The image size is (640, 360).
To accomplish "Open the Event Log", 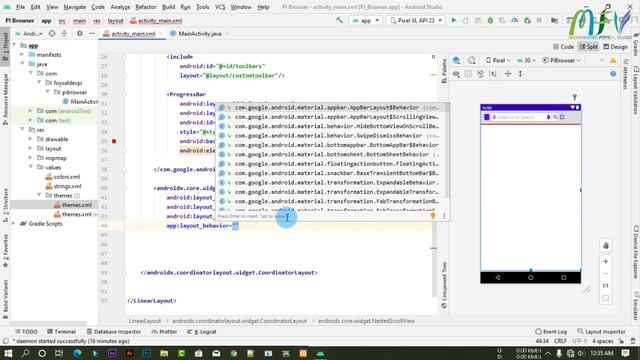I will tap(551, 332).
